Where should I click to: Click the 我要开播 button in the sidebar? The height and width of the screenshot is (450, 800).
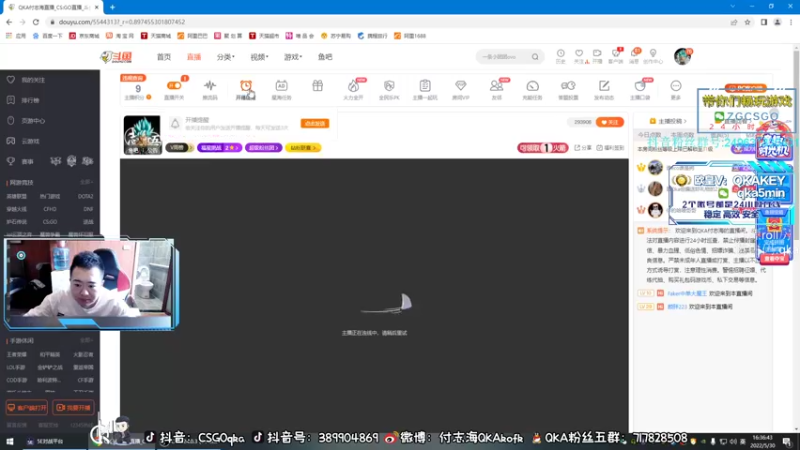point(73,408)
